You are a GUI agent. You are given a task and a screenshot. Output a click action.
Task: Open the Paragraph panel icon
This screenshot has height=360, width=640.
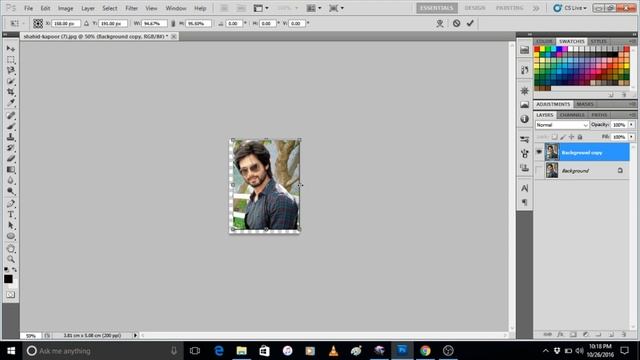coord(524,202)
